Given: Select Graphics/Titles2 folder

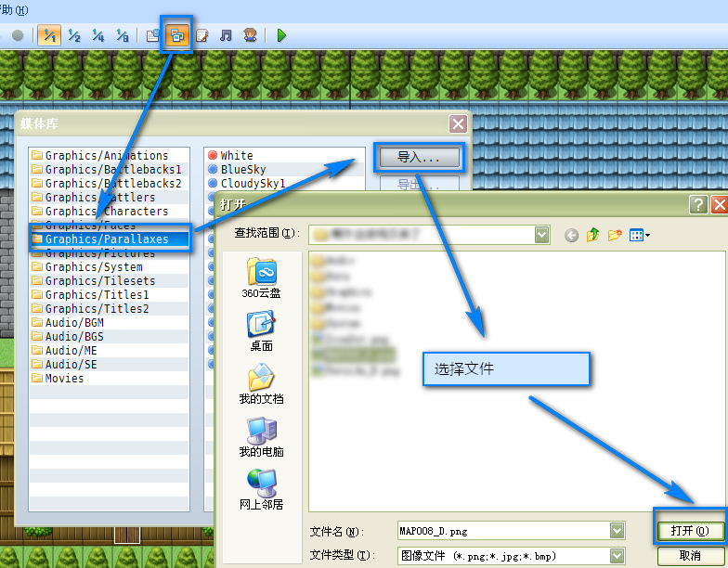Looking at the screenshot, I should point(110,308).
